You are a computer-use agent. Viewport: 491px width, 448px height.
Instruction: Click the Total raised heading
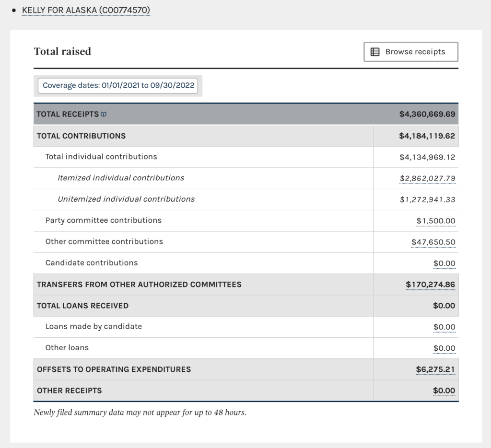[x=62, y=51]
